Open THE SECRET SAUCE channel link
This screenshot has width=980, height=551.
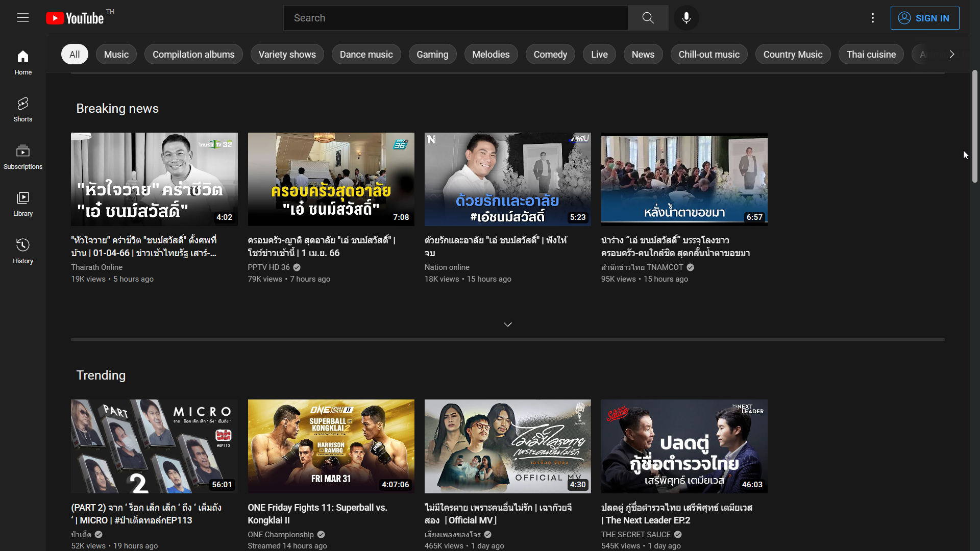tap(636, 535)
